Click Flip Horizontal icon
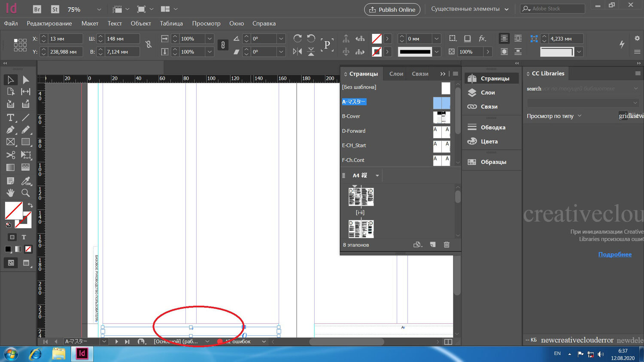 click(x=297, y=51)
